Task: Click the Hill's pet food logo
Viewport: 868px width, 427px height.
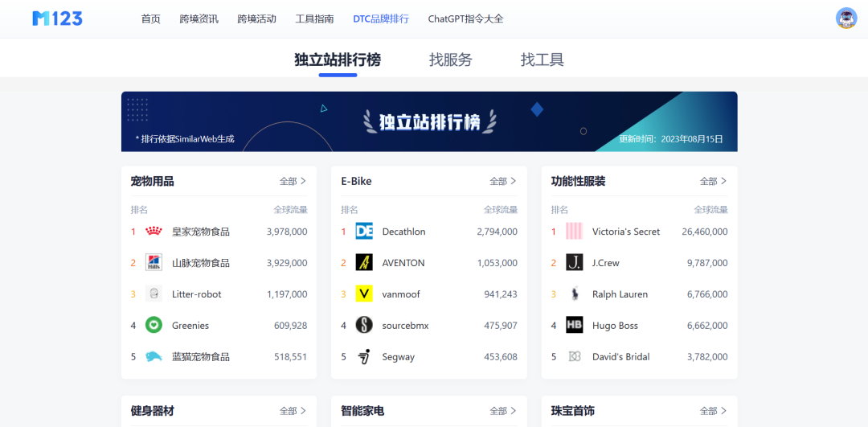Action: click(x=154, y=262)
